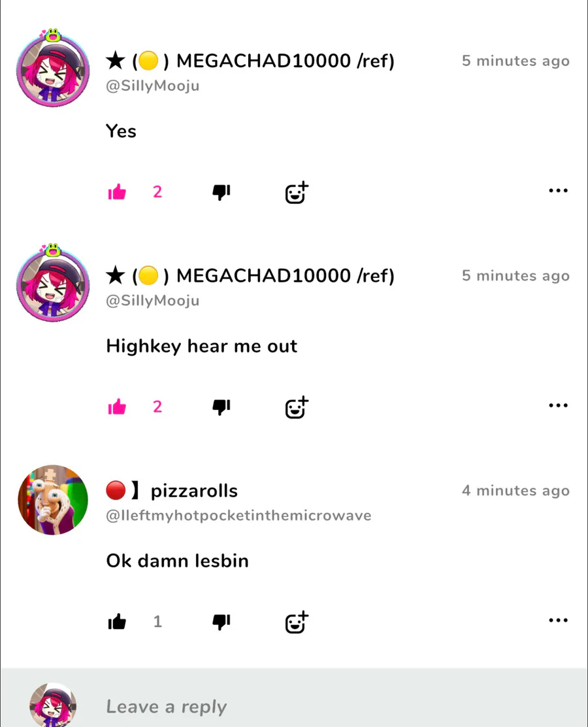This screenshot has width=588, height=727.
Task: Tap MEGACHAD10000 avatar on first comment
Action: coord(53,69)
